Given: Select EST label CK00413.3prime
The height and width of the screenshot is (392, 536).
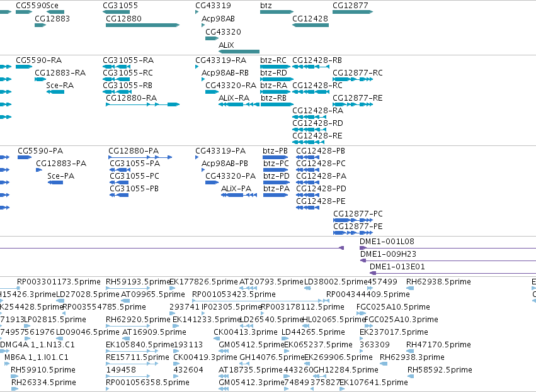Looking at the screenshot, I should pyautogui.click(x=246, y=332).
